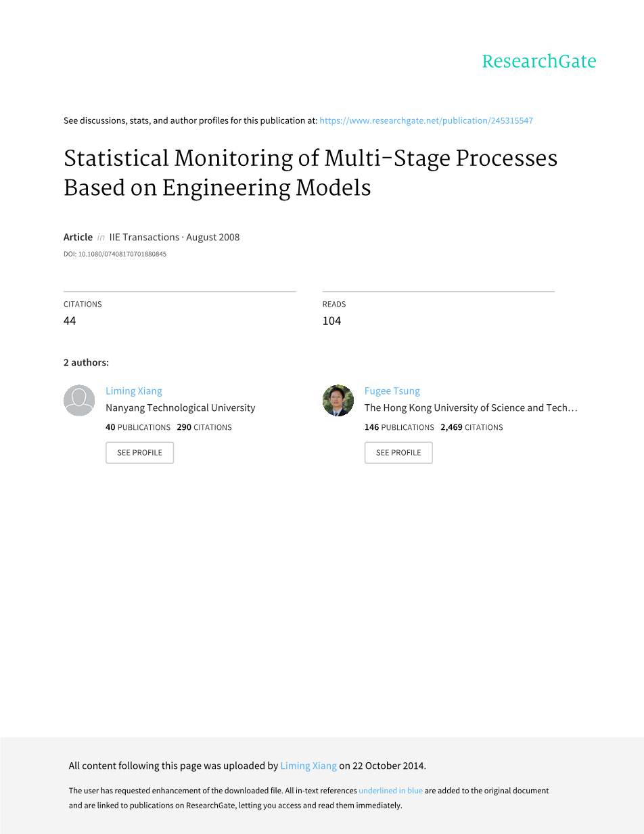Click the 2,469 citations stat for Fugee Tsung
Image resolution: width=644 pixels, height=834 pixels.
471,427
